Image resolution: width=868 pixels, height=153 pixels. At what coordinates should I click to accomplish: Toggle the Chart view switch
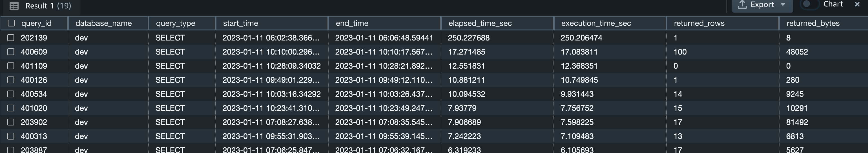pyautogui.click(x=810, y=4)
